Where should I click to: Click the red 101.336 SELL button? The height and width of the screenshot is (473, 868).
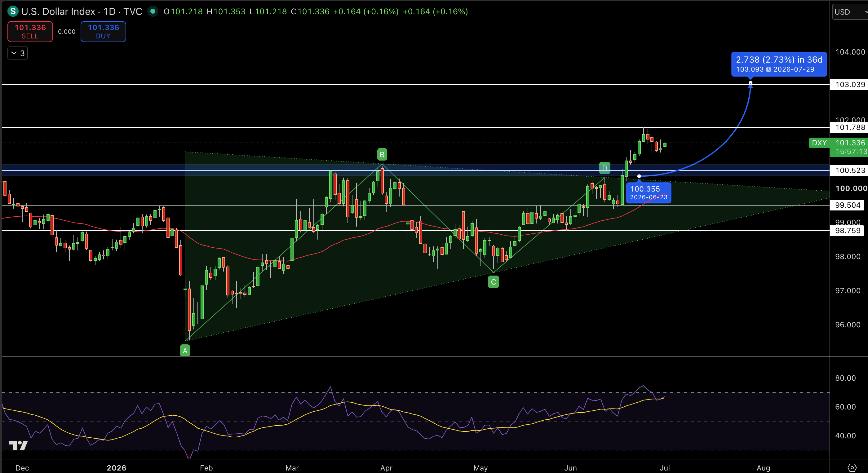tap(30, 32)
